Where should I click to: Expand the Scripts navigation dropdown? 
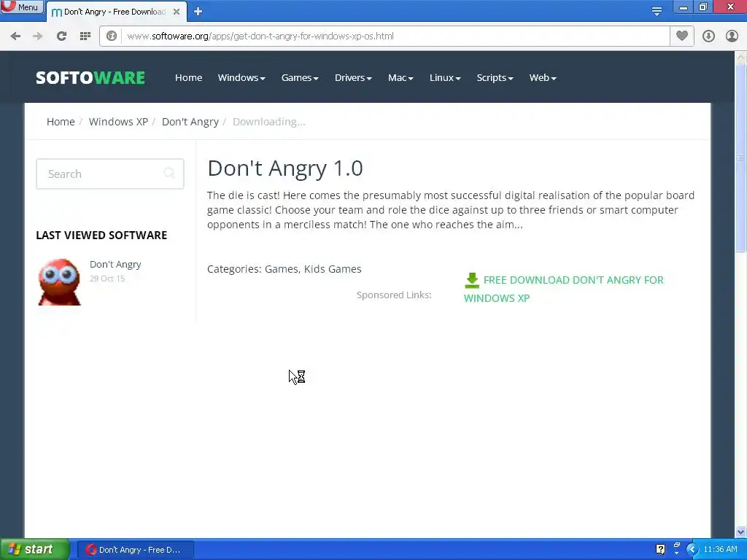point(495,77)
